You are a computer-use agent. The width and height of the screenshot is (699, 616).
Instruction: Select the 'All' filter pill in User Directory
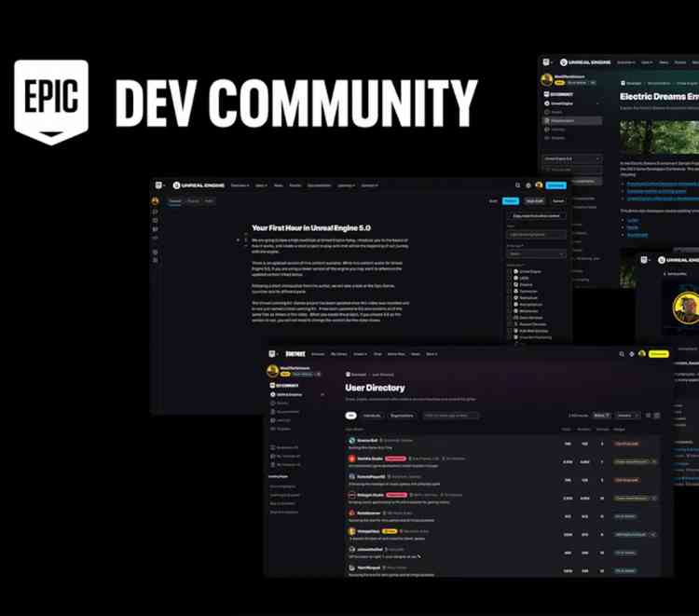tap(350, 416)
